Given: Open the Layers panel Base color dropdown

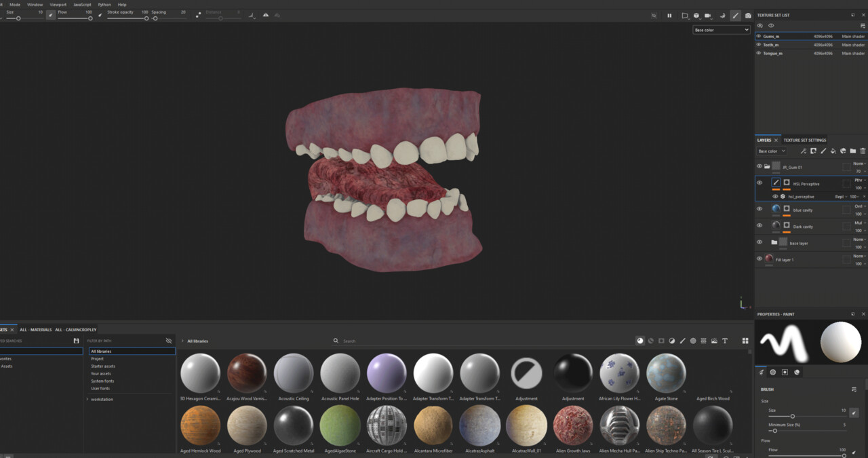Looking at the screenshot, I should (771, 151).
